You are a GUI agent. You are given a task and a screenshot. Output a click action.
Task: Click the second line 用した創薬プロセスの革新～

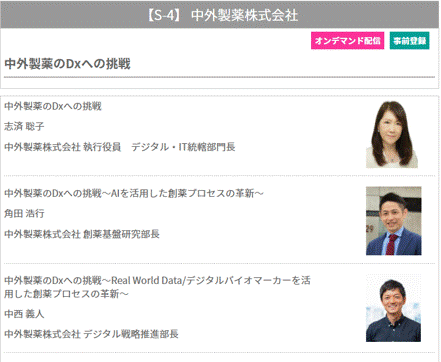(66, 294)
